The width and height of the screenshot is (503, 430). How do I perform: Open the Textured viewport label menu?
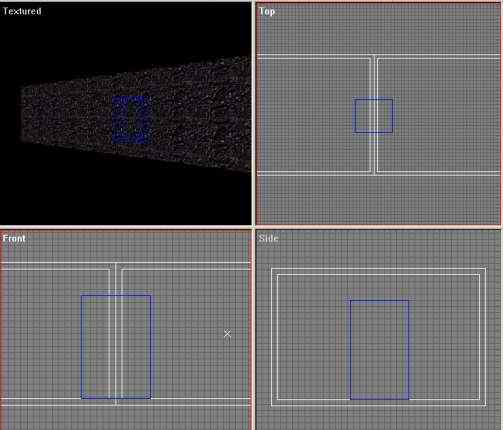point(22,11)
